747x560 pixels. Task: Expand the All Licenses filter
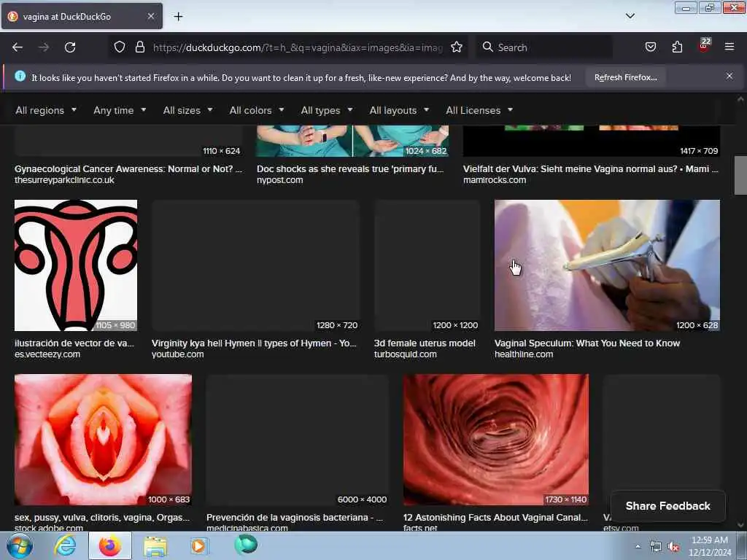coord(479,110)
